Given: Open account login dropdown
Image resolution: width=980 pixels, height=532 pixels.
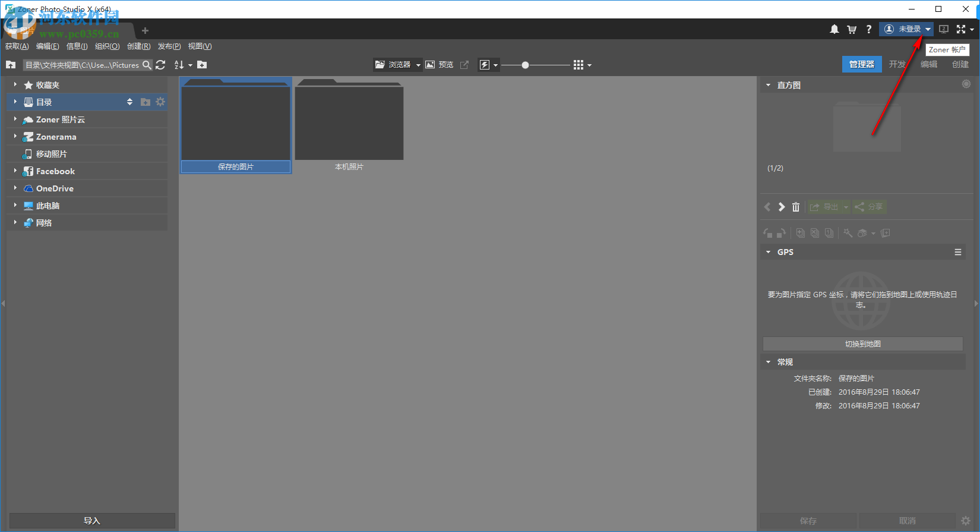Looking at the screenshot, I should 906,29.
